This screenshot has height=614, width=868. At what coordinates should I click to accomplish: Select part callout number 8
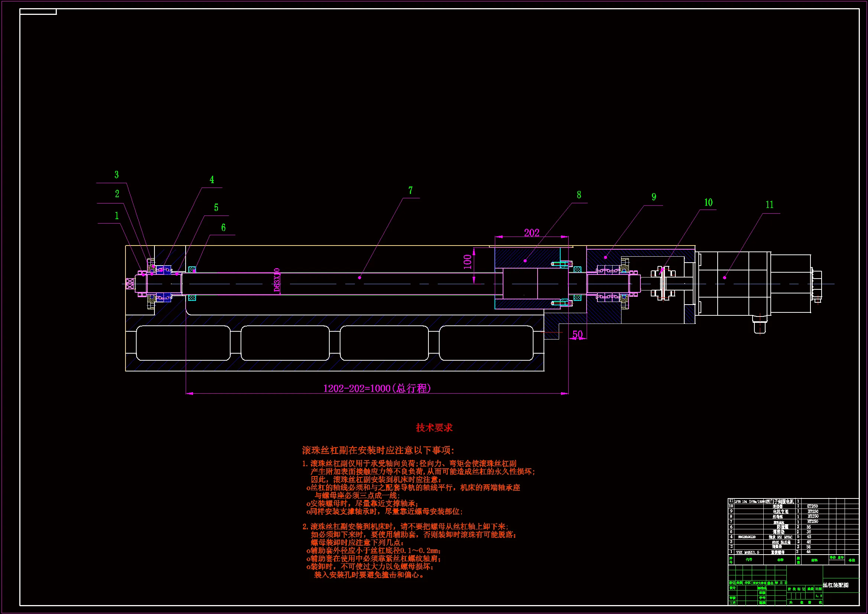pos(579,195)
